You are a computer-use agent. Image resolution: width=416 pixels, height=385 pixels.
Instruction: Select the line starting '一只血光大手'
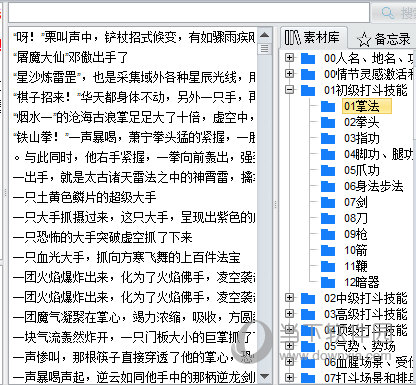tap(127, 257)
